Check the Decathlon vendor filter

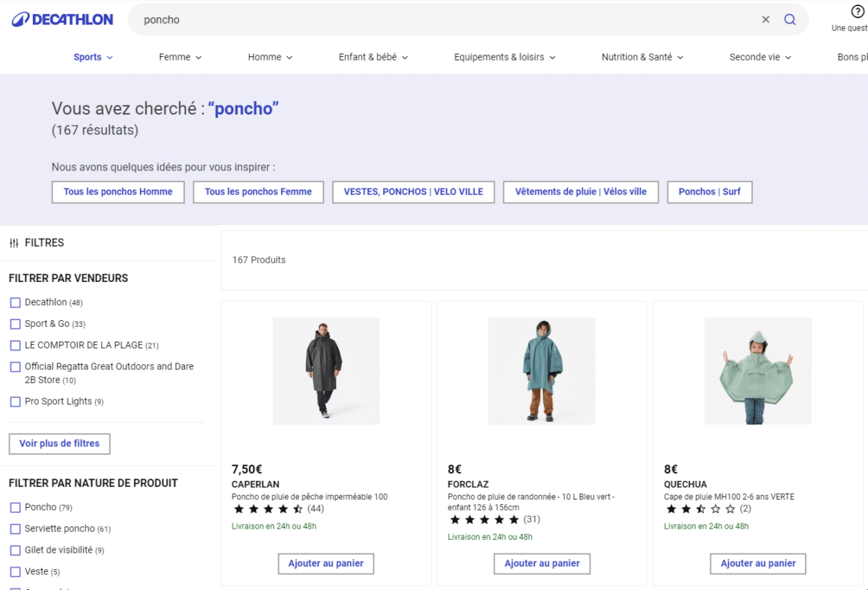(15, 303)
